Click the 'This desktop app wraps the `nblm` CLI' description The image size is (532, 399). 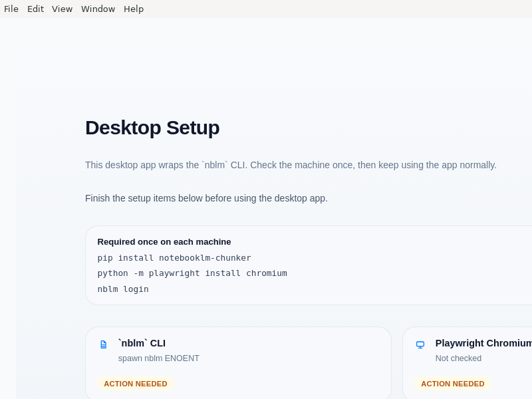tap(291, 165)
